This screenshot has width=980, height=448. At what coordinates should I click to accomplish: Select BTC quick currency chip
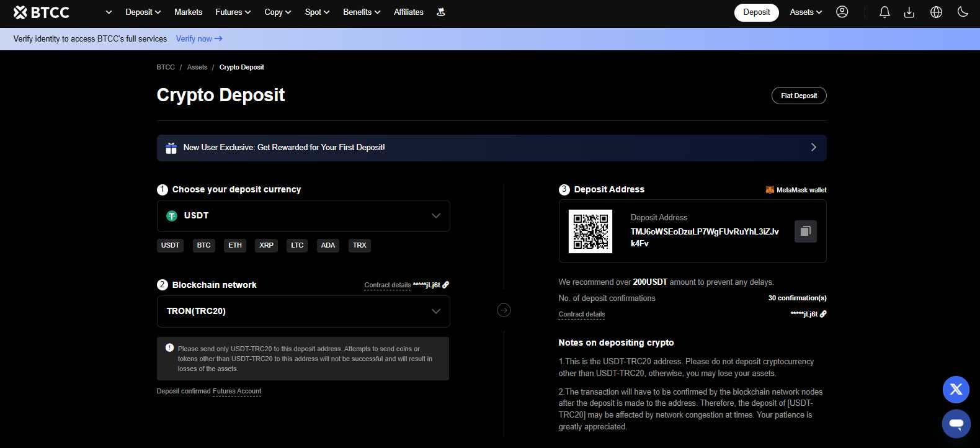coord(203,246)
